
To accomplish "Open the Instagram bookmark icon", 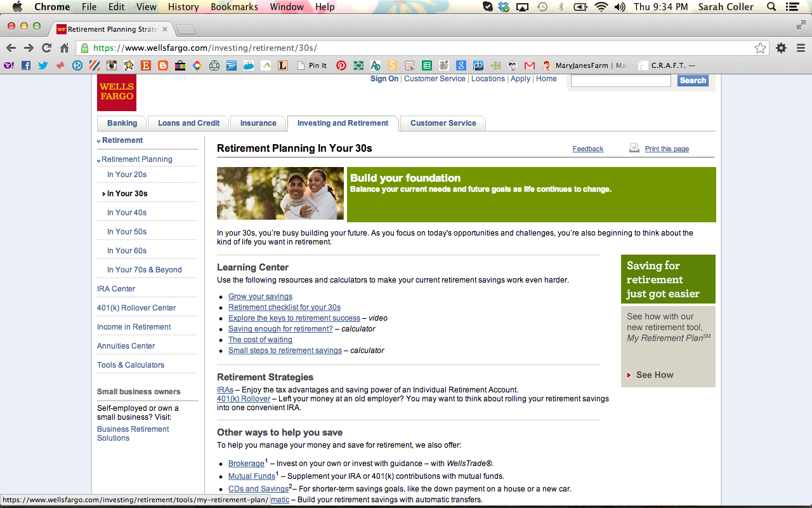I will (112, 65).
